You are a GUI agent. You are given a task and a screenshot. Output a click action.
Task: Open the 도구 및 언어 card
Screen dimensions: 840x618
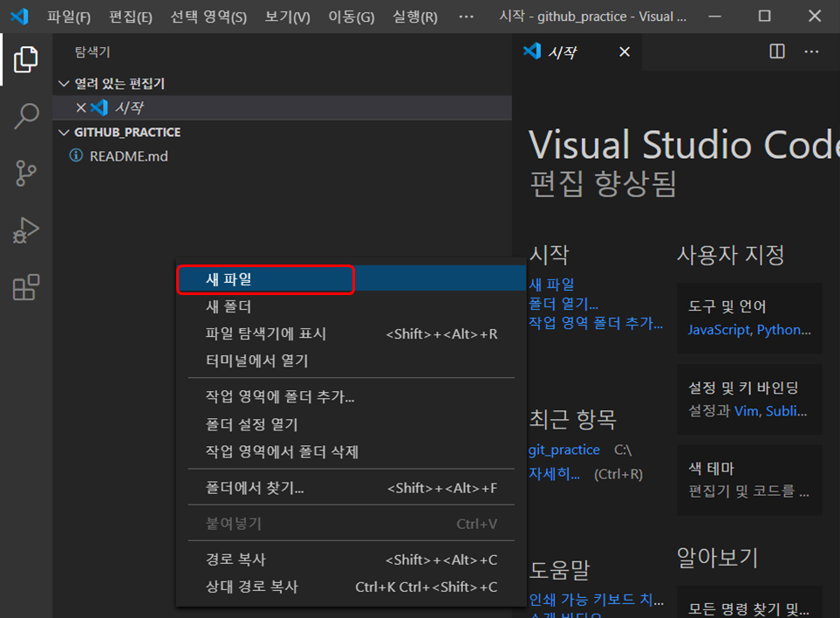click(x=749, y=318)
